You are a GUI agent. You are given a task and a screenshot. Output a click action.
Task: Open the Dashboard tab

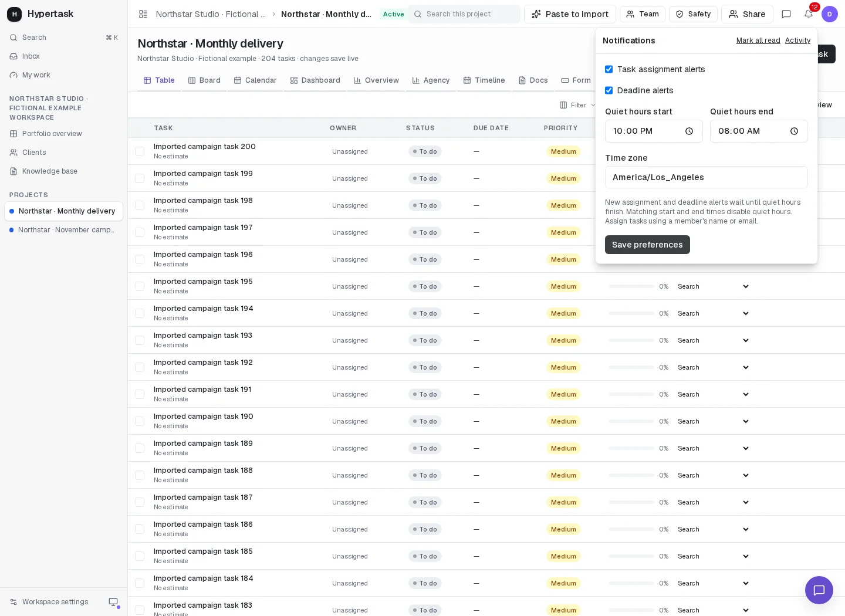315,80
